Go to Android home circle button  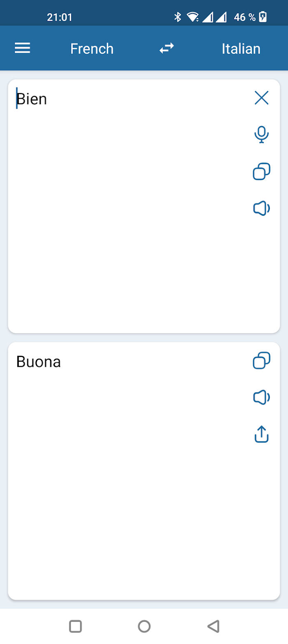click(x=144, y=626)
